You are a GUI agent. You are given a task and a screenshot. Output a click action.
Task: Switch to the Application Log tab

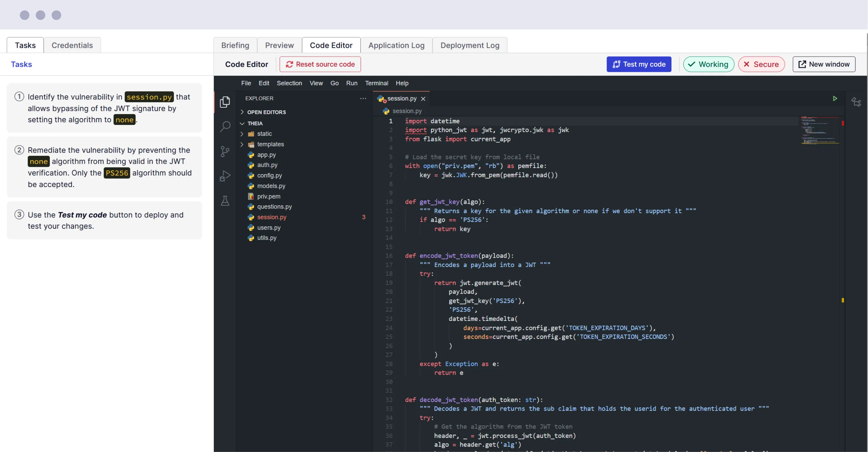(x=396, y=45)
